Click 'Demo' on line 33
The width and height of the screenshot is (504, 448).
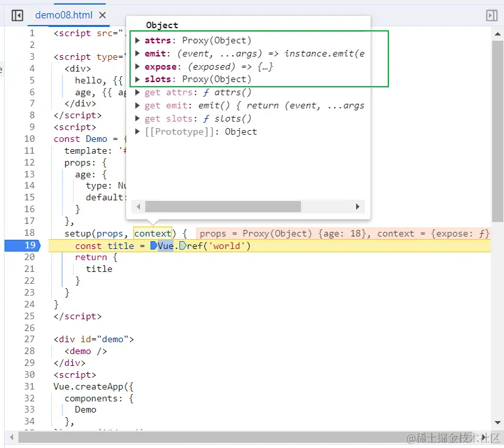coord(85,409)
